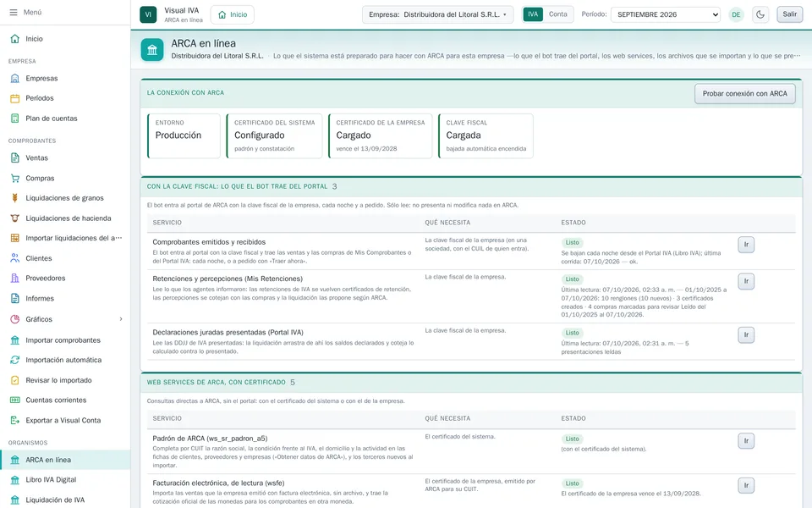This screenshot has width=812, height=508.
Task: Select Liquidación de IVA in the sidebar
Action: coord(65,500)
